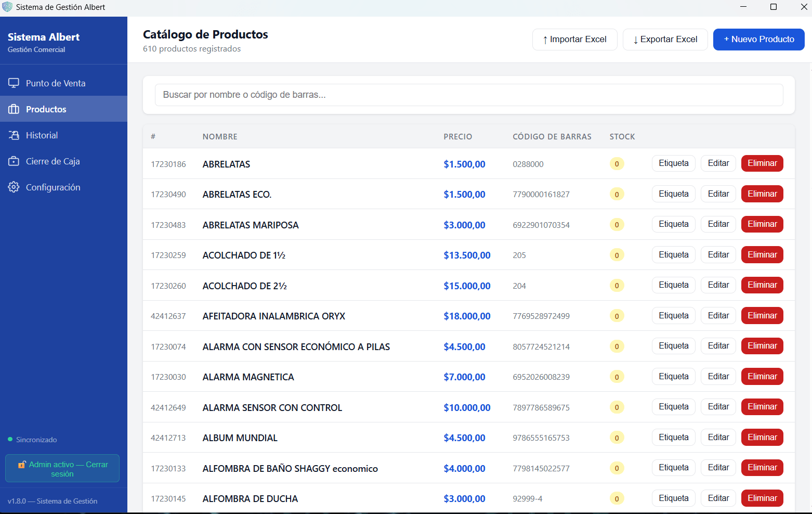Click Editar for ABRELATAS MARIPOSA
This screenshot has height=514, width=812.
pos(718,224)
